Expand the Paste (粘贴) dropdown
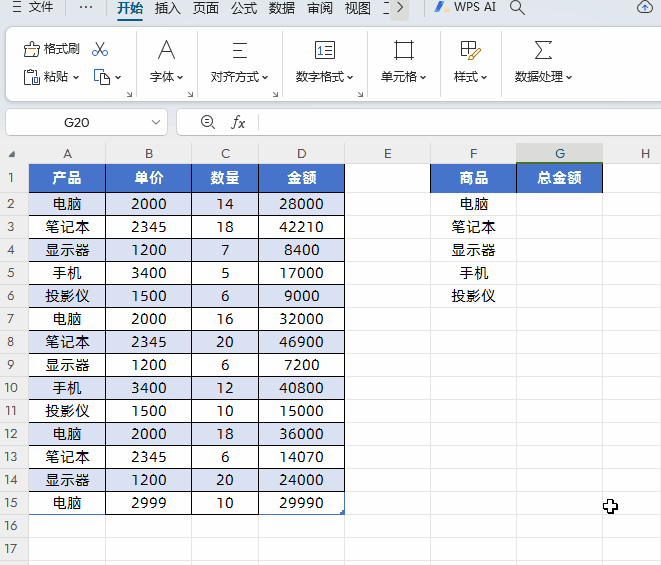 coord(76,77)
